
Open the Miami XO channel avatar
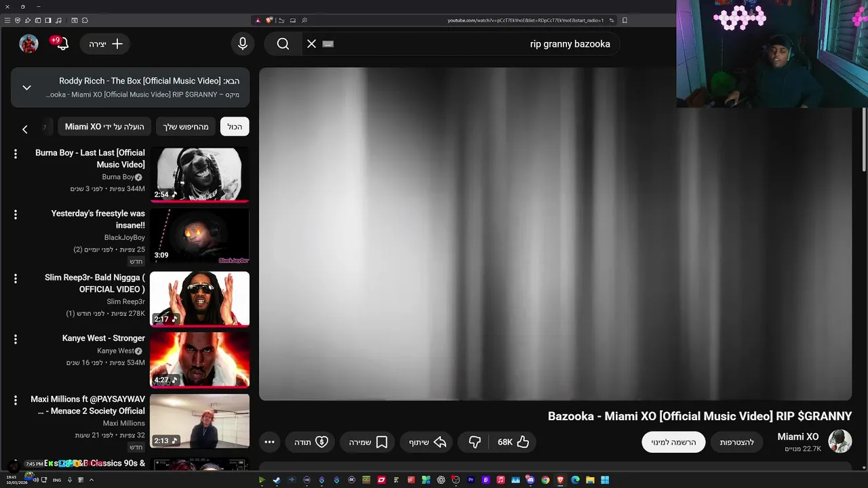840,441
